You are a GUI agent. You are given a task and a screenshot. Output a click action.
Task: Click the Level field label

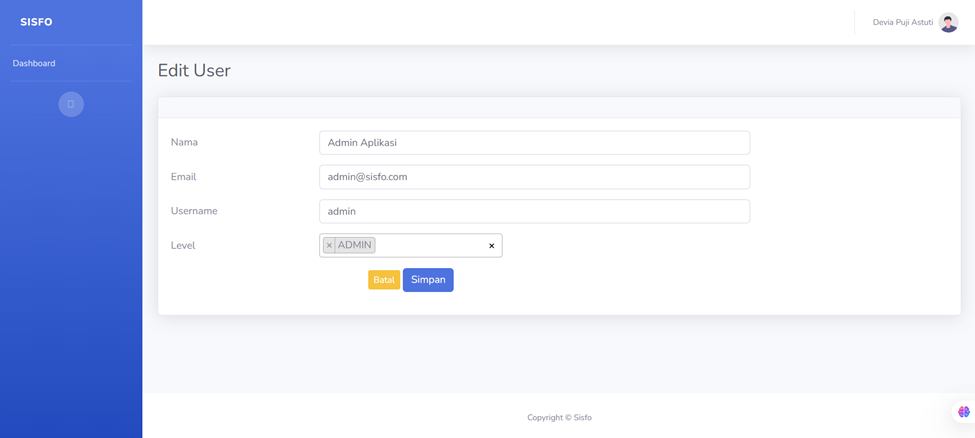click(183, 245)
